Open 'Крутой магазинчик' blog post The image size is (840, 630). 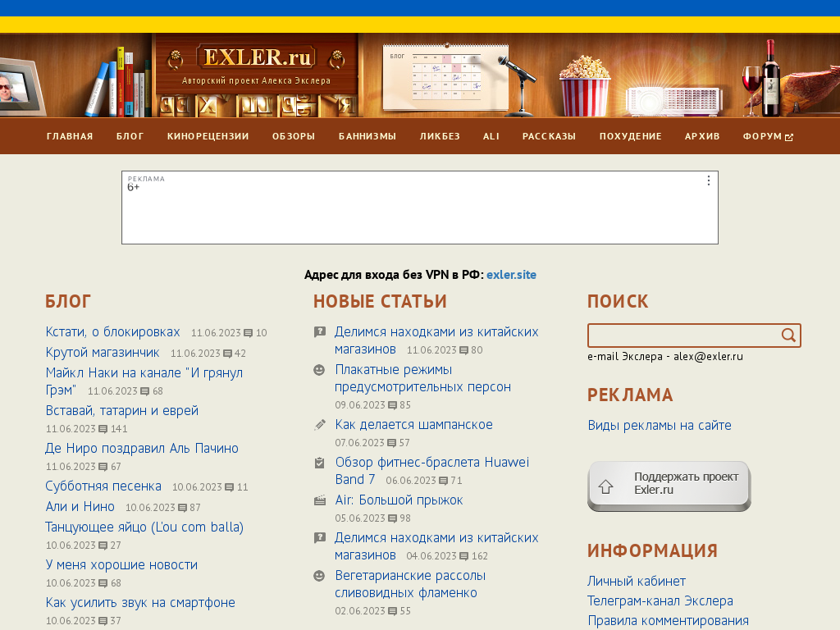[103, 353]
